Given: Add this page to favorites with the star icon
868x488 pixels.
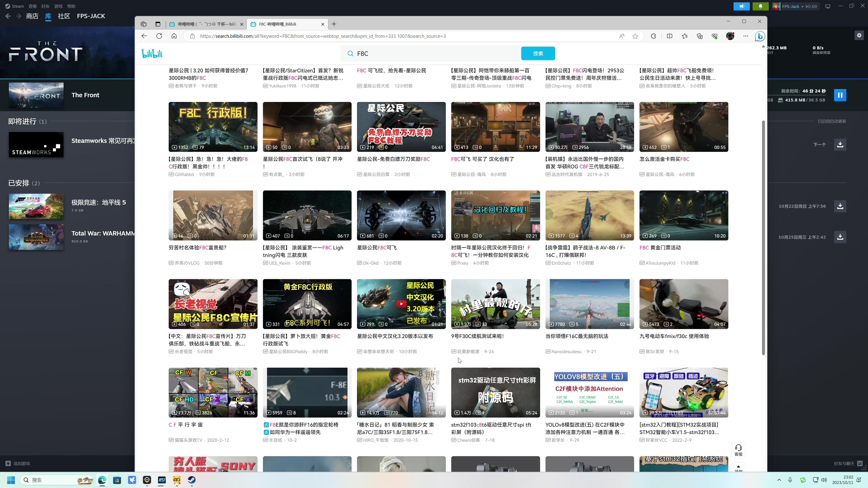Looking at the screenshot, I should [x=635, y=36].
